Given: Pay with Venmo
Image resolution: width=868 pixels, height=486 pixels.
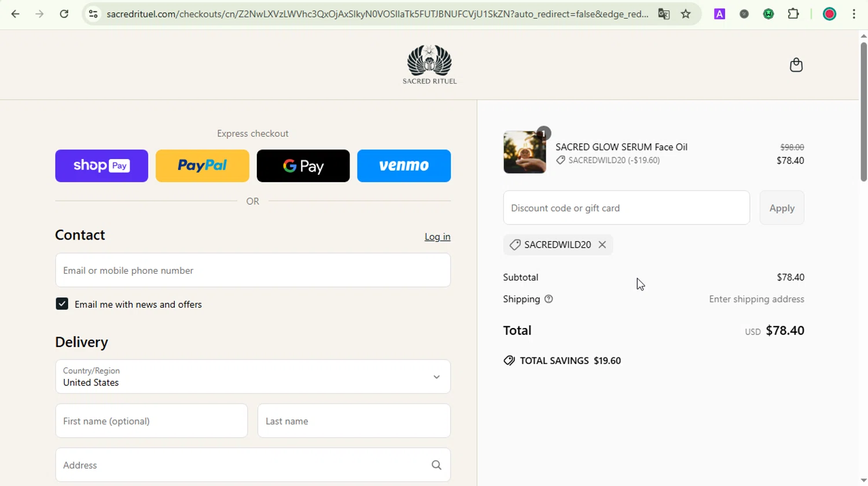Looking at the screenshot, I should pos(404,166).
